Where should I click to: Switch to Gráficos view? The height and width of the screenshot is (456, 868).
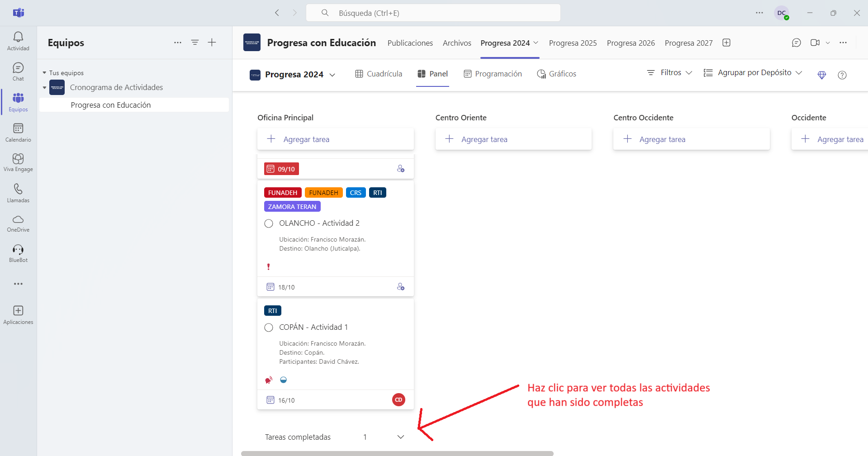click(556, 74)
